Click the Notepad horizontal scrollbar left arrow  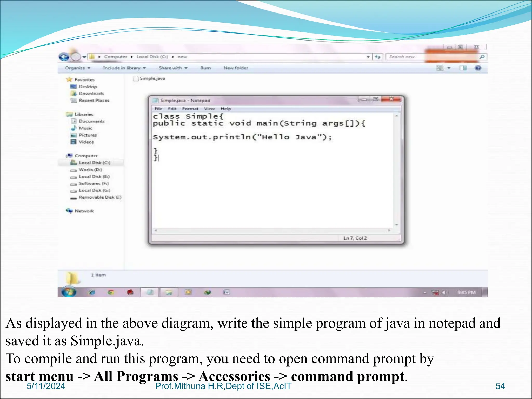click(156, 230)
